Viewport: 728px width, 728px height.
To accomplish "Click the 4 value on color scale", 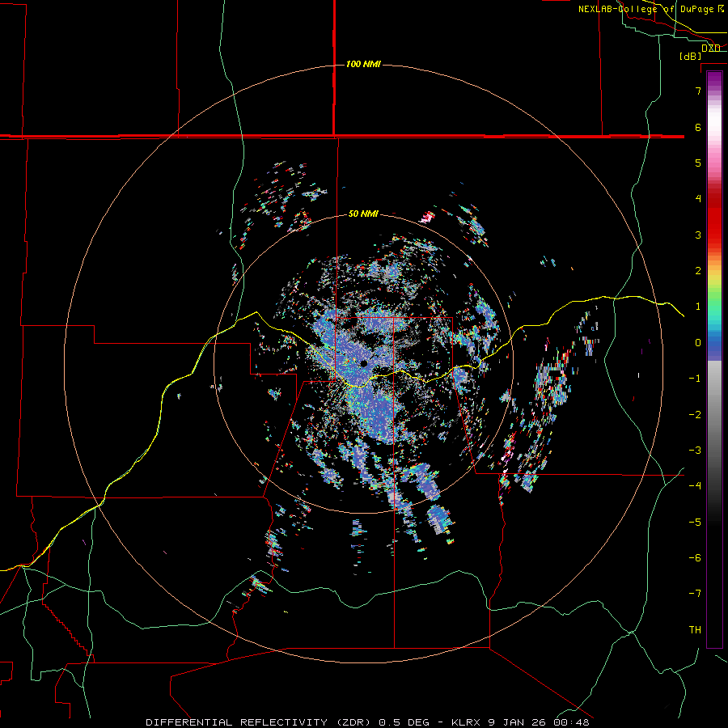I will click(x=698, y=199).
